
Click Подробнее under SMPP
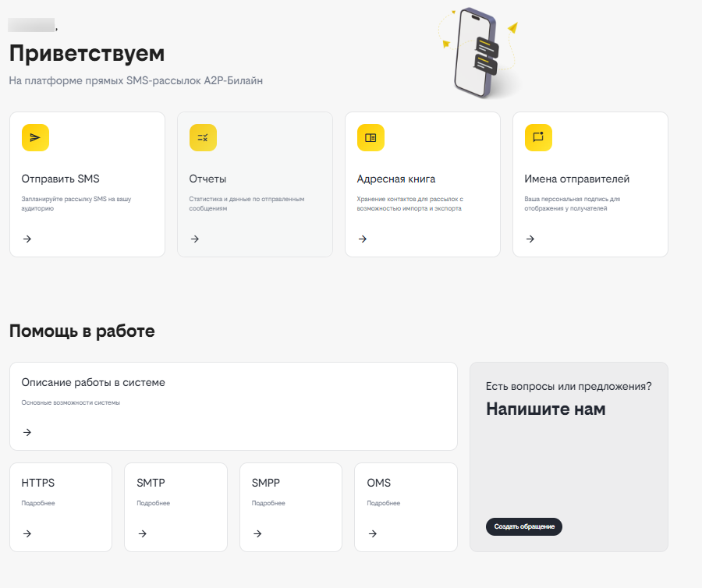268,503
